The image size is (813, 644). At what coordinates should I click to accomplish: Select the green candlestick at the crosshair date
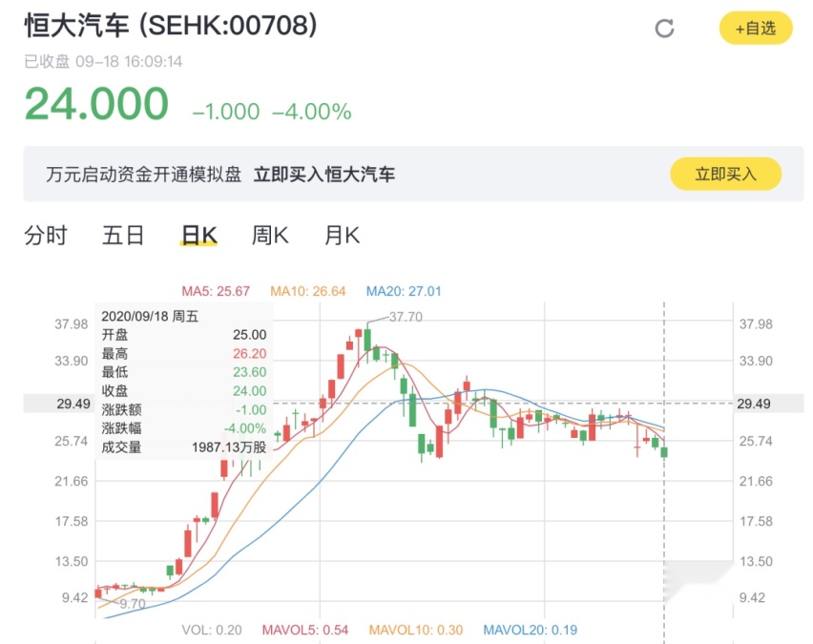664,451
